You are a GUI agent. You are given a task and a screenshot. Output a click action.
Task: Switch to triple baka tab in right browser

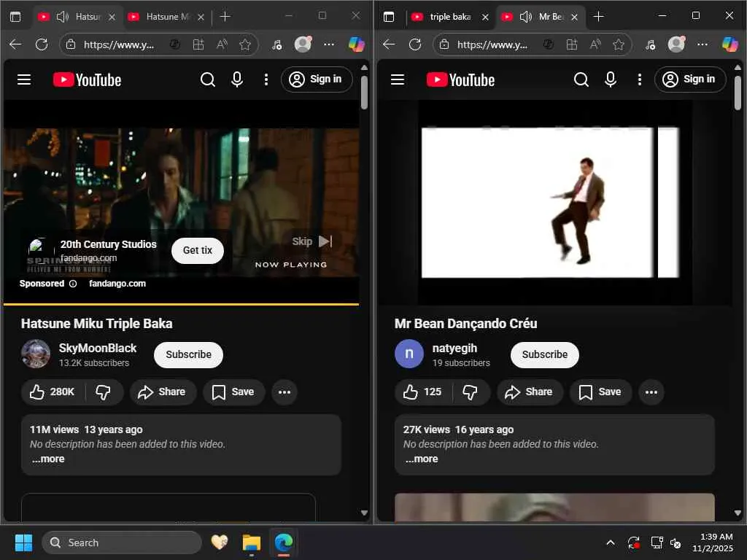click(x=449, y=17)
